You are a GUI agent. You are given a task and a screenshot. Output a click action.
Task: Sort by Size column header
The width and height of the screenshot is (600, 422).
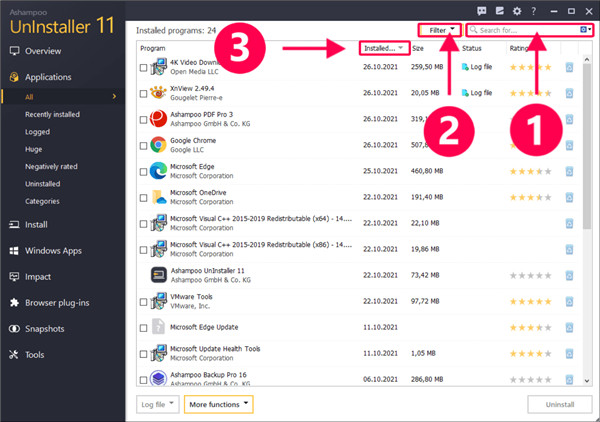[418, 48]
